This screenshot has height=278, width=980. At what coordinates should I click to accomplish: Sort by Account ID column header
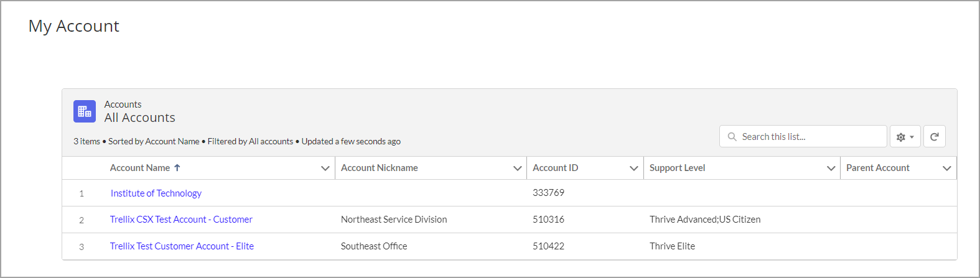(x=556, y=168)
